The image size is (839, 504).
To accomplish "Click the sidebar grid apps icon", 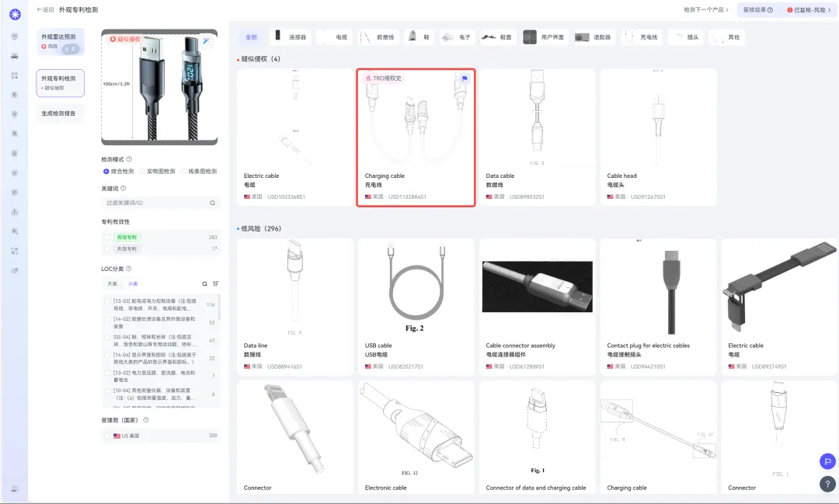I will point(15,75).
